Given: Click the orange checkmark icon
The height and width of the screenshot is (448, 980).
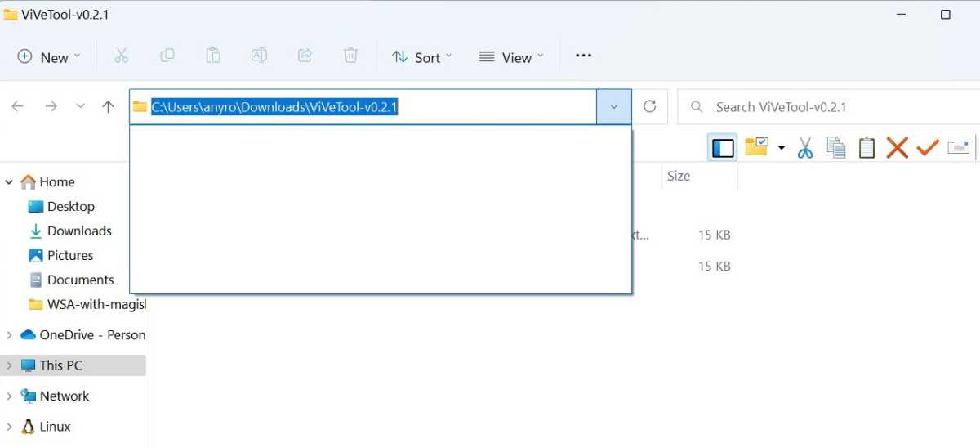Looking at the screenshot, I should [x=928, y=147].
